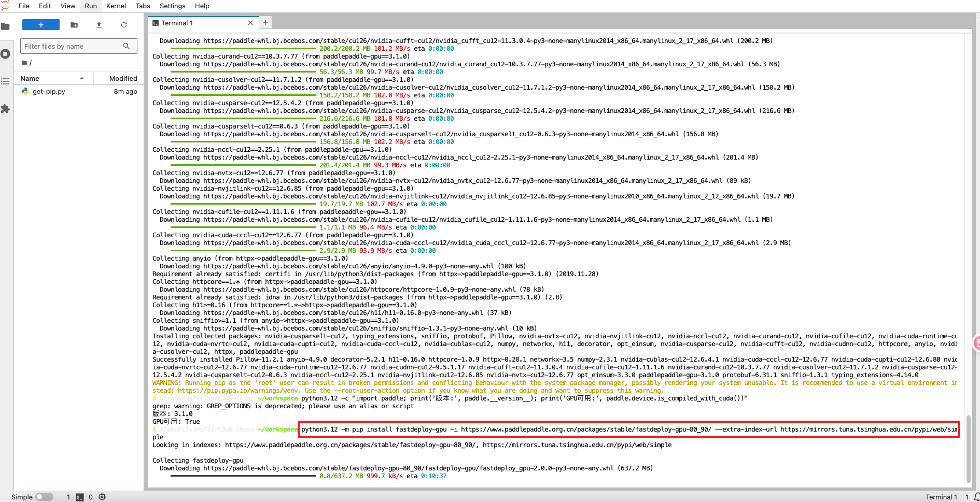Click the nvidia-nccl-cu12 download progress bar
Image resolution: width=980 pixels, height=502 pixels.
[x=243, y=165]
